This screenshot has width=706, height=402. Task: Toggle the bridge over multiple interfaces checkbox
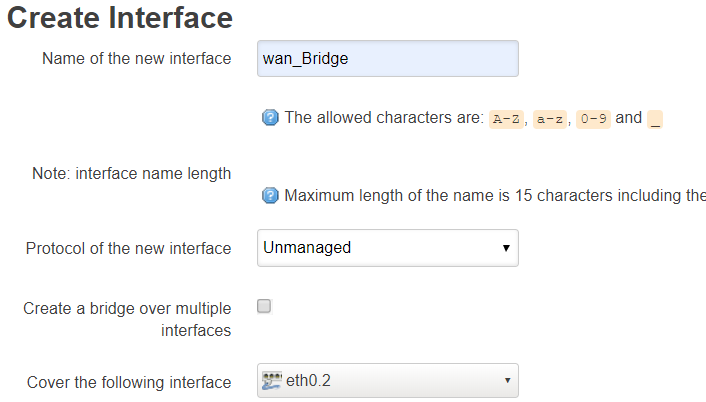coord(265,307)
